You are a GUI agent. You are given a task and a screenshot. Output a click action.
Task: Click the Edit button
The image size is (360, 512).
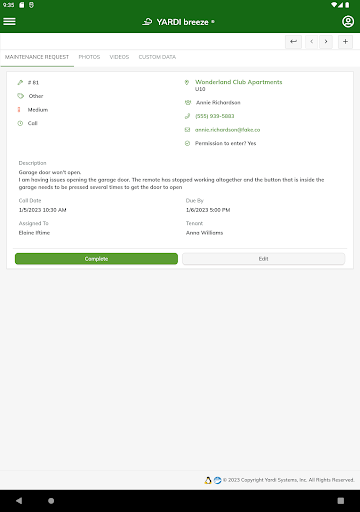point(263,259)
